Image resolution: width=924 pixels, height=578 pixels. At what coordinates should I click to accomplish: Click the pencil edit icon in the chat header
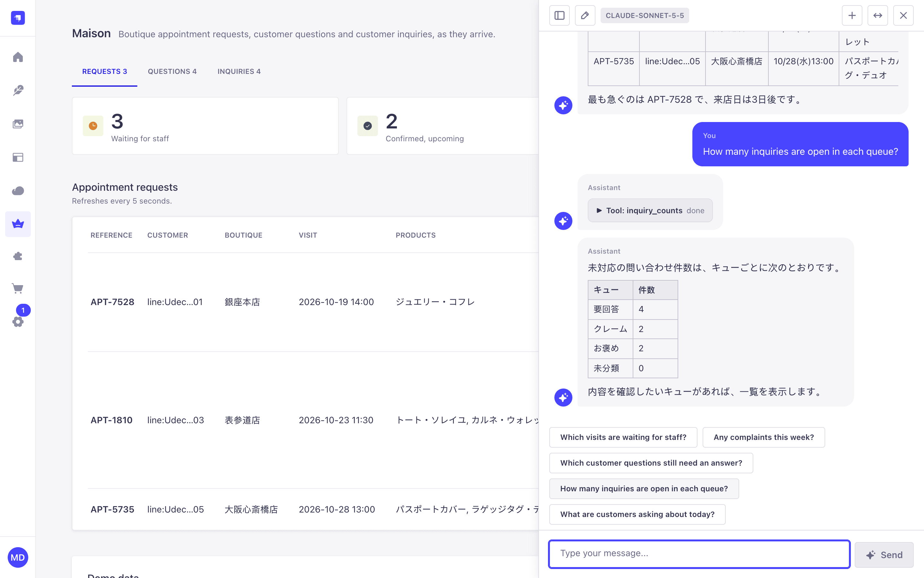pyautogui.click(x=585, y=15)
